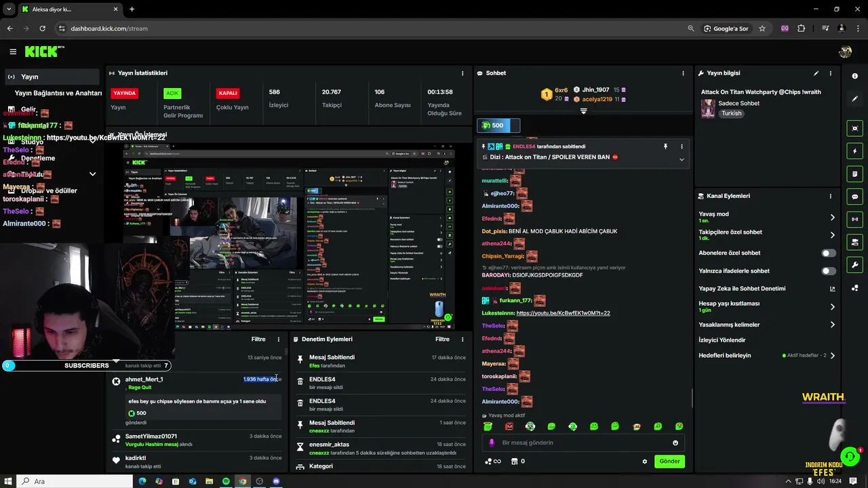Open pinned message three-dot options
868x488 pixels.
[x=682, y=146]
